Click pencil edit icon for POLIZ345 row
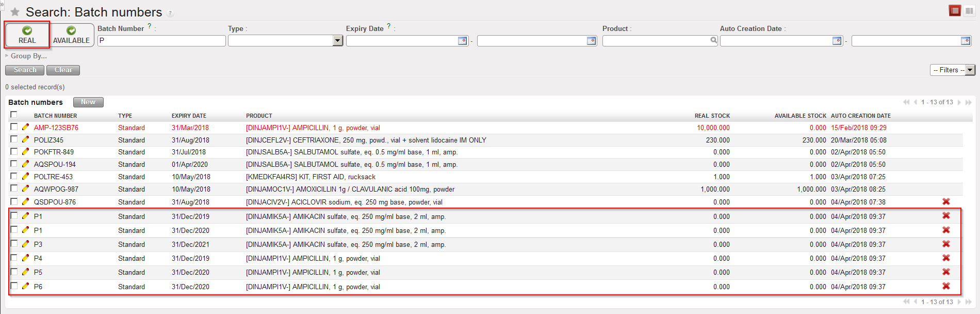The height and width of the screenshot is (314, 980). click(25, 139)
